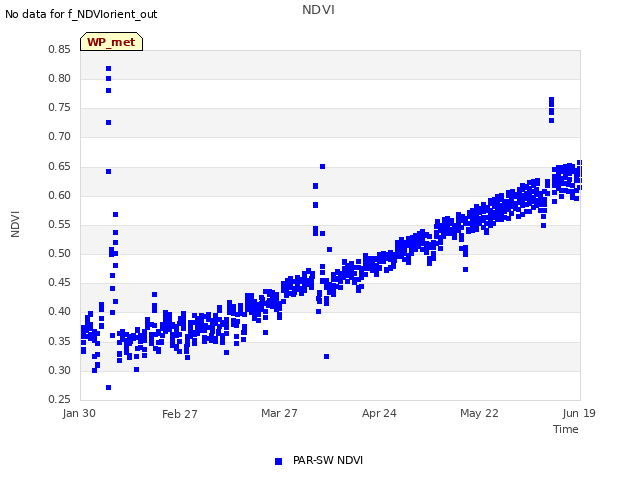The image size is (640, 480).
Task: Click the lowest data point near 0.27
Action: tap(109, 387)
